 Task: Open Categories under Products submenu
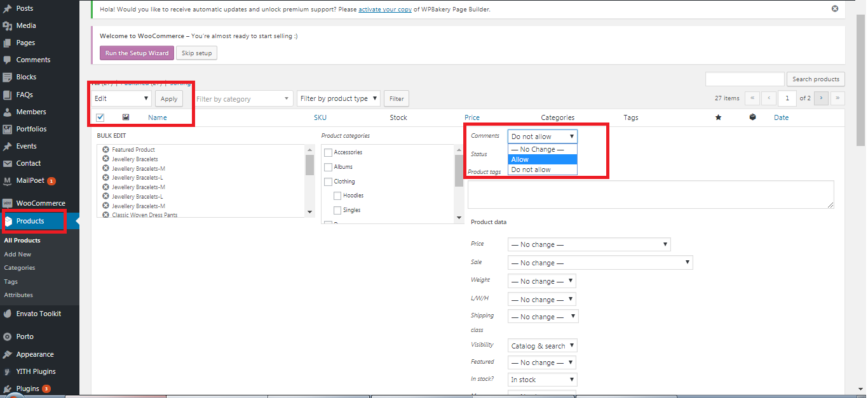pos(20,268)
